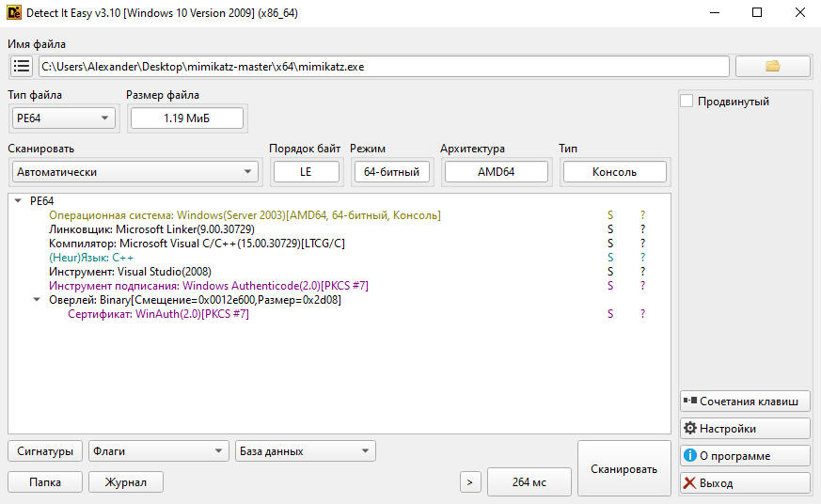Browse for file with folder icon button

773,67
